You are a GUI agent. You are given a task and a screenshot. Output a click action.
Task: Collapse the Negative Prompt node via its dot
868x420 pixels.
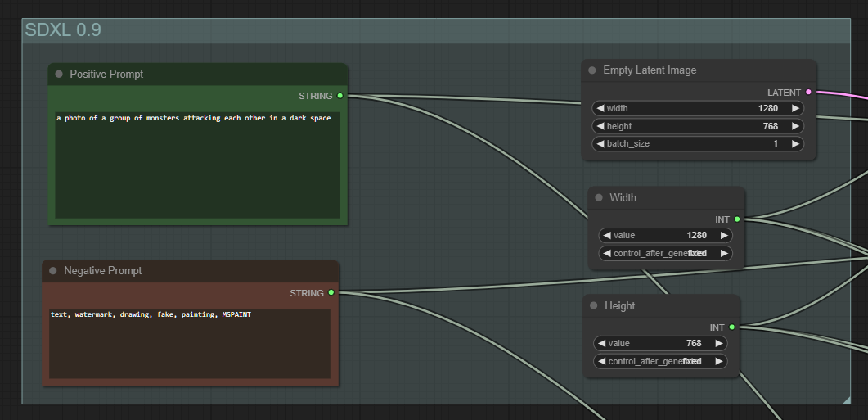(53, 270)
